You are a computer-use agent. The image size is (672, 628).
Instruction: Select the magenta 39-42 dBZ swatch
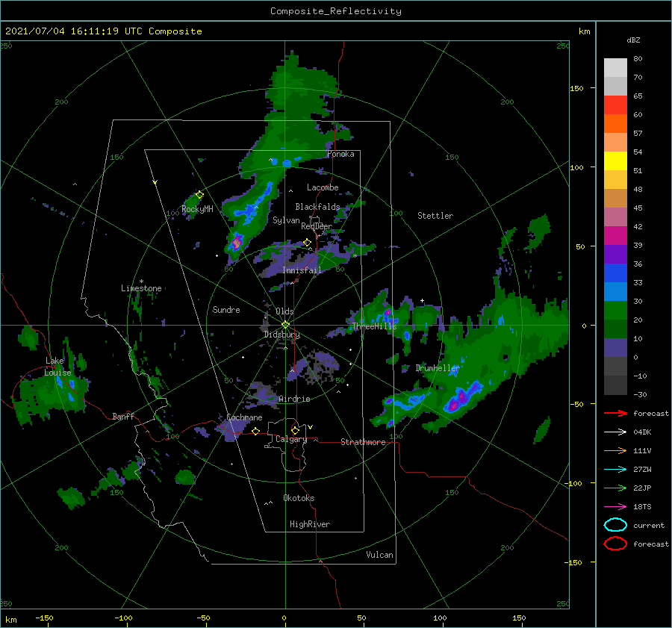click(x=615, y=236)
